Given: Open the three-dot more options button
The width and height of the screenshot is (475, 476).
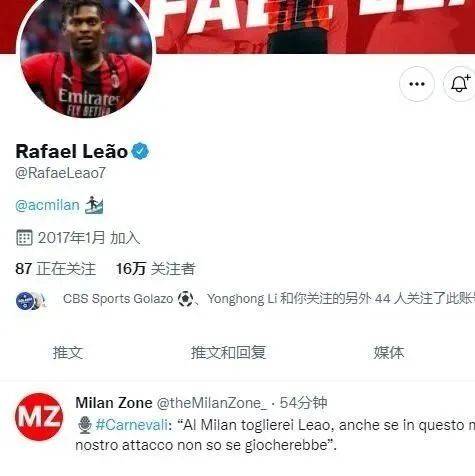Looking at the screenshot, I should (x=417, y=84).
